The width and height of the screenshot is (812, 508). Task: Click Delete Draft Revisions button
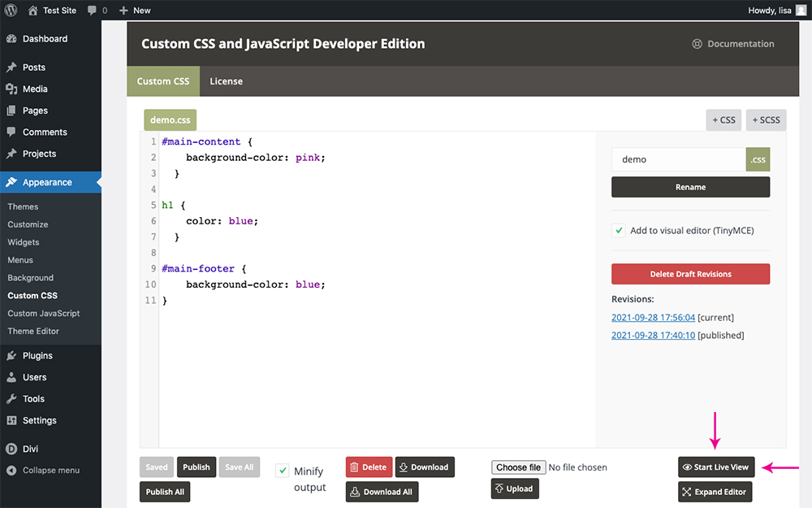coord(690,274)
